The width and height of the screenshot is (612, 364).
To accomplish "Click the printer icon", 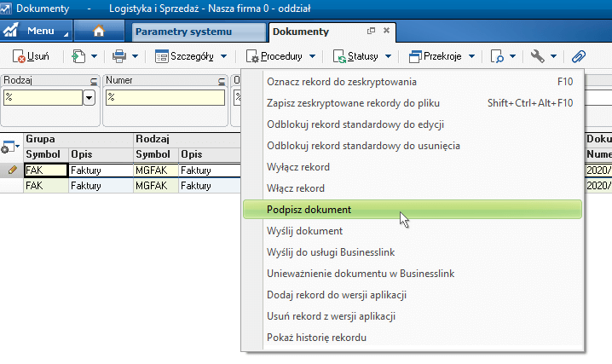I will pos(119,56).
